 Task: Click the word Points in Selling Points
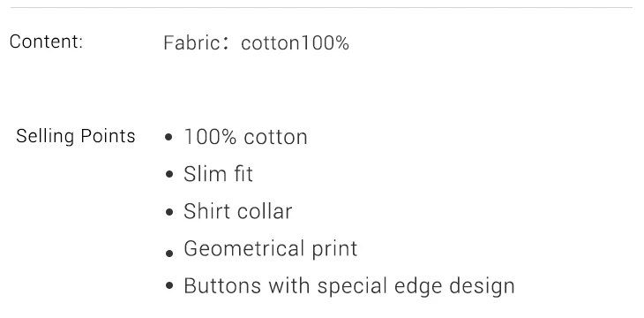coord(108,136)
